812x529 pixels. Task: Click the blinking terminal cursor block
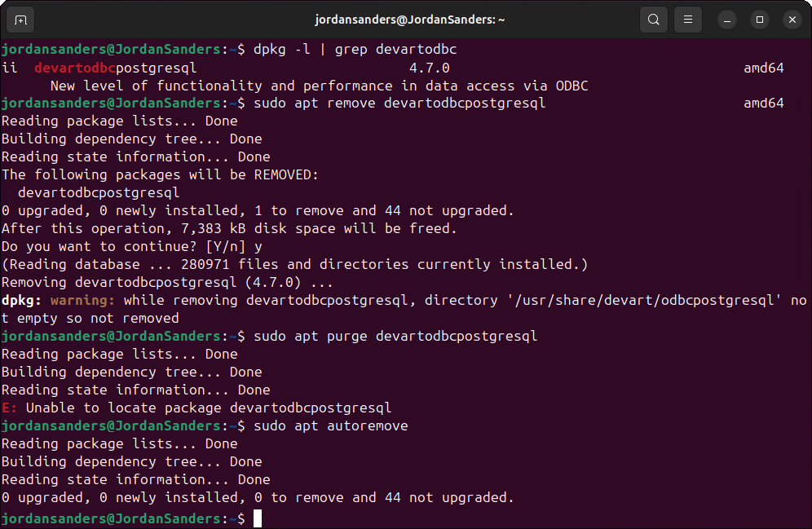[258, 518]
